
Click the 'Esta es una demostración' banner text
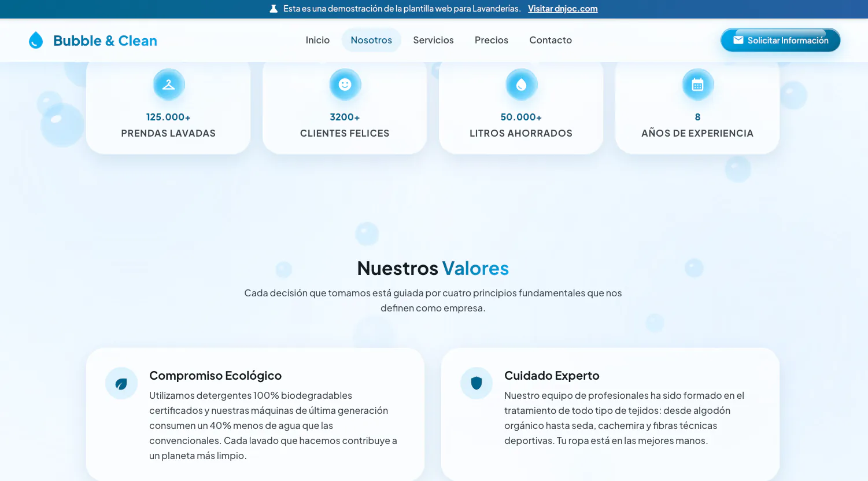click(402, 9)
